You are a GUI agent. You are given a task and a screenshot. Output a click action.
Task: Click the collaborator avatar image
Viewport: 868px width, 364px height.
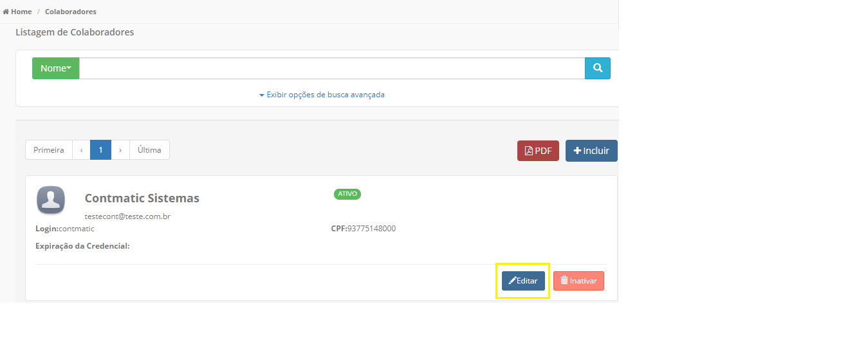pyautogui.click(x=51, y=200)
